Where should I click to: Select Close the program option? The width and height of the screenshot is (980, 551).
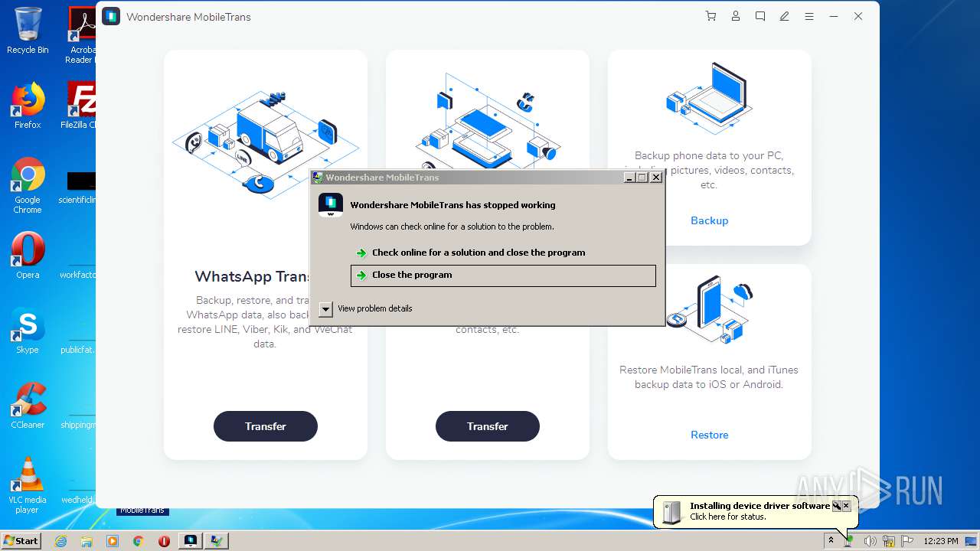[x=503, y=275]
